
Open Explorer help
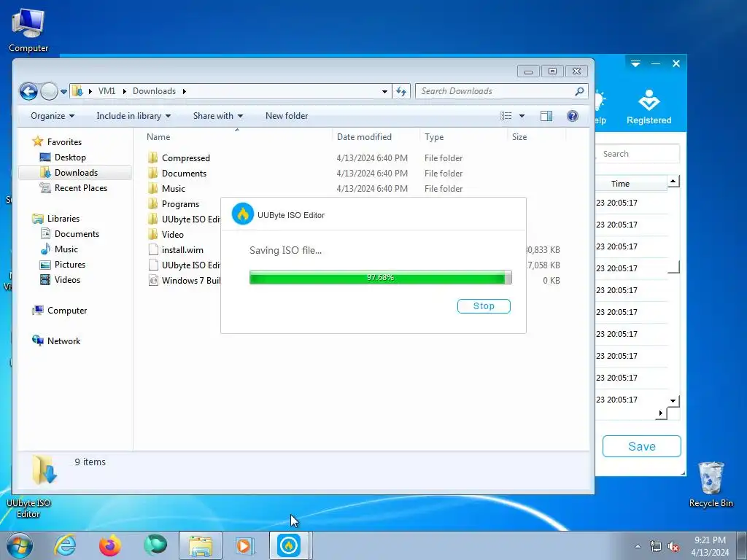573,116
